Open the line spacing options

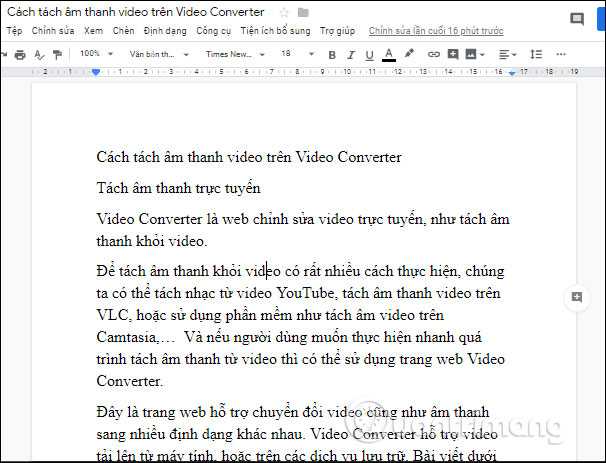[536, 54]
